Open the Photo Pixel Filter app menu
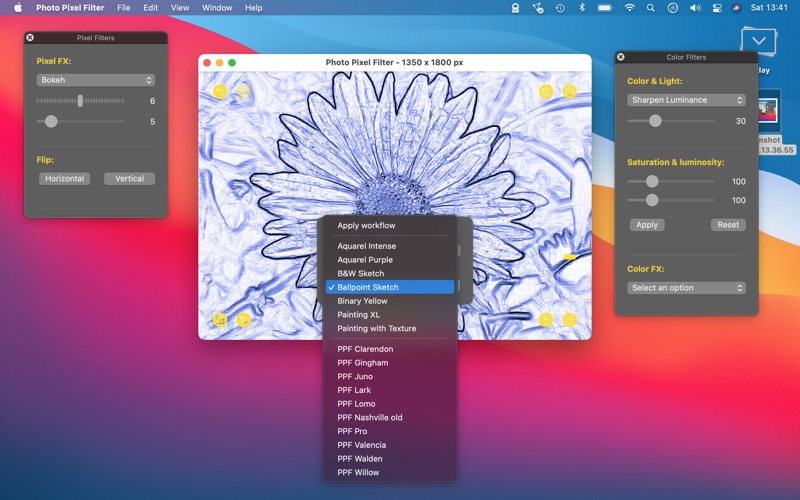This screenshot has height=500, width=800. click(x=70, y=8)
